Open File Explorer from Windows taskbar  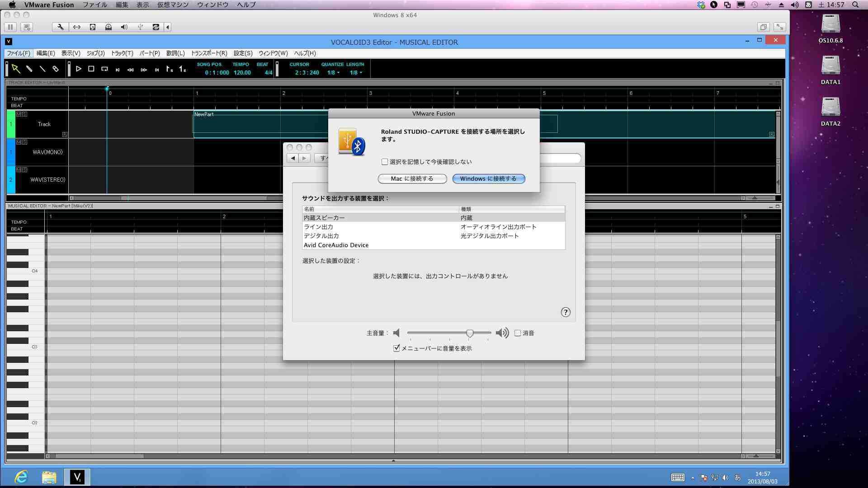click(49, 477)
